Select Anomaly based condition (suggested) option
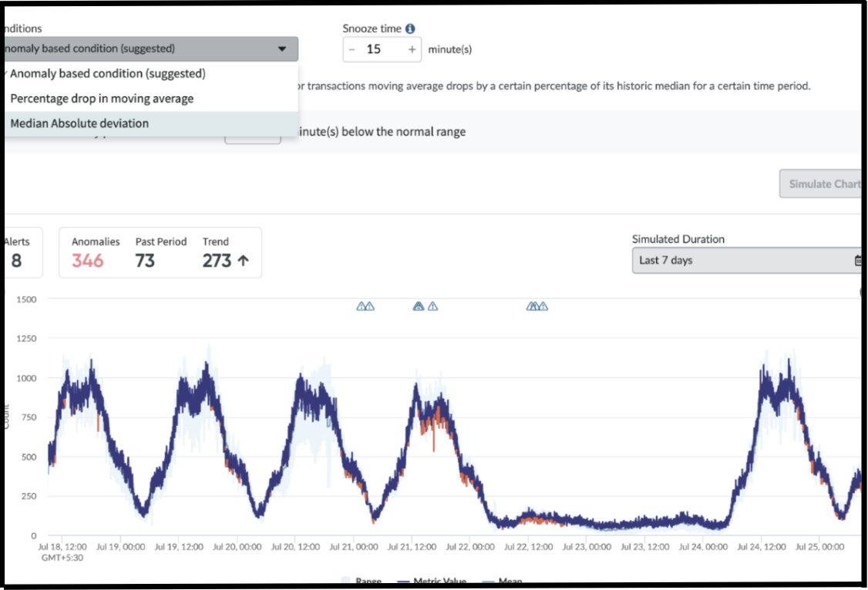 107,73
